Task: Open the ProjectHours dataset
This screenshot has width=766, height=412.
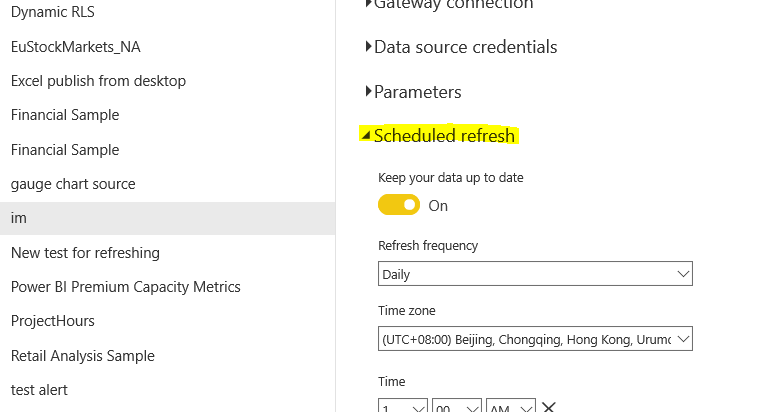Action: tap(53, 321)
